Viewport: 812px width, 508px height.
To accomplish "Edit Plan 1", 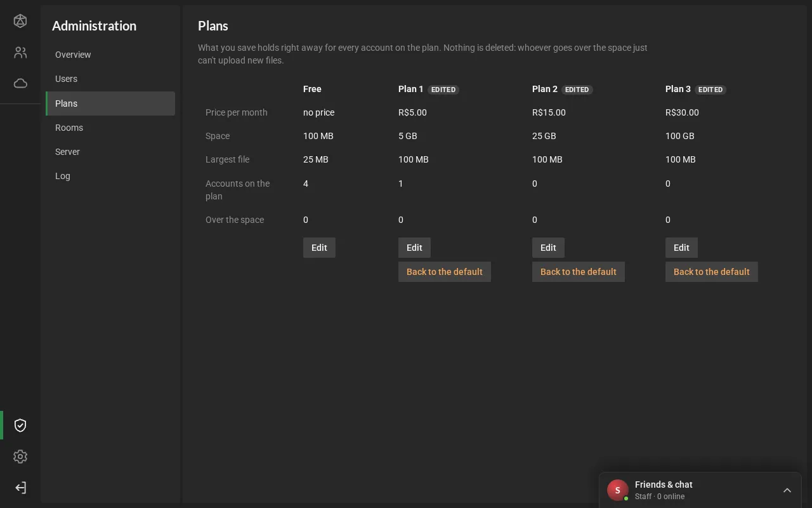I will click(414, 248).
